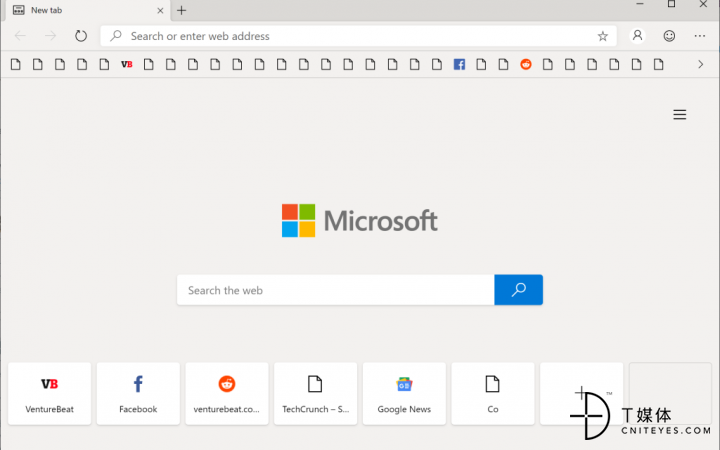Open the Reddit favorite in the bookmarks bar

(526, 64)
